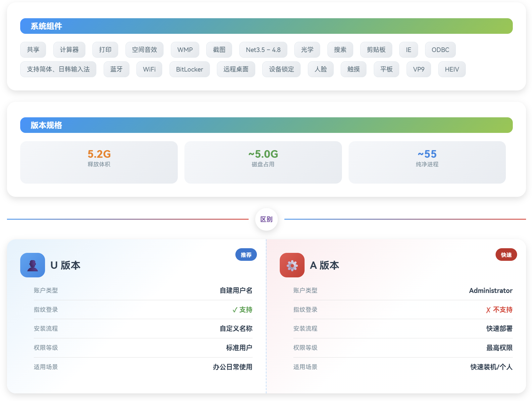Click 权限等级 label in A 版本
Image resolution: width=532 pixels, height=401 pixels.
[x=305, y=348]
